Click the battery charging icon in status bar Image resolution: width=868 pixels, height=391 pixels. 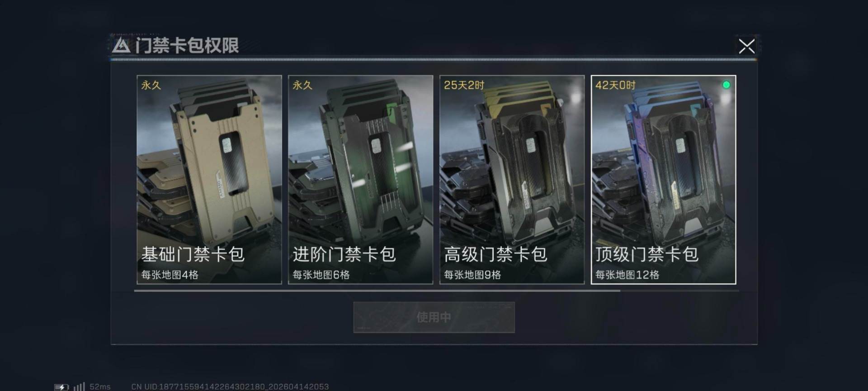61,387
